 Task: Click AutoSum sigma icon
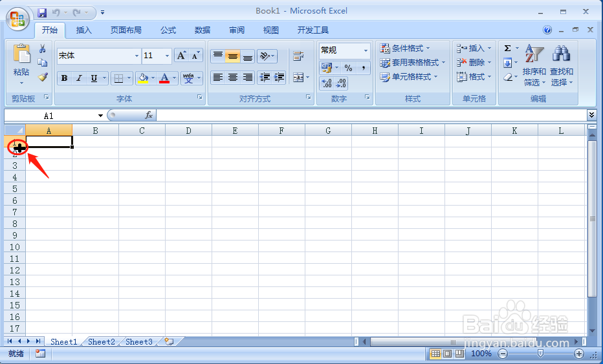point(508,48)
